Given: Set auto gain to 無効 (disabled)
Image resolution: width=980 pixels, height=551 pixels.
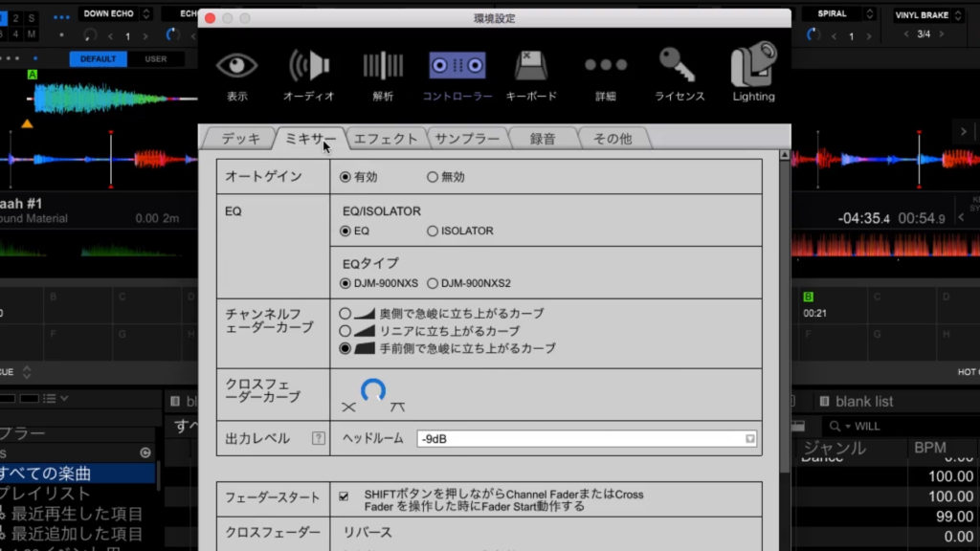Looking at the screenshot, I should pyautogui.click(x=433, y=177).
